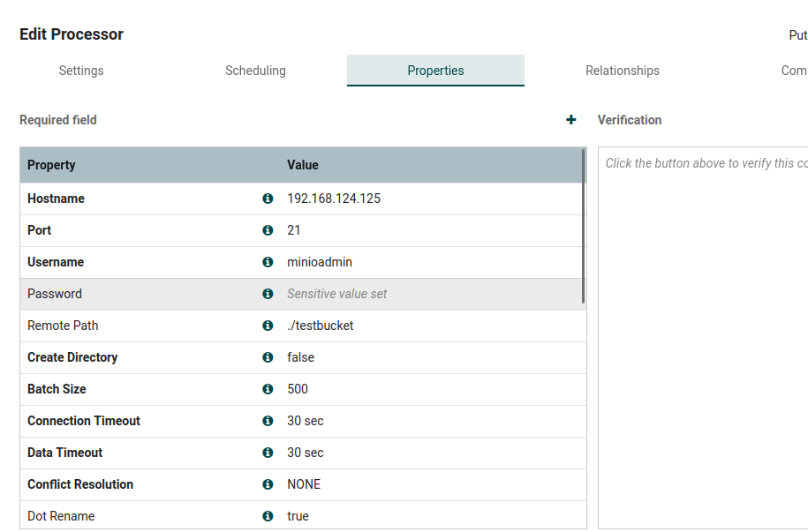Edit the Username value minioadmin
The width and height of the screenshot is (808, 532).
(x=320, y=262)
